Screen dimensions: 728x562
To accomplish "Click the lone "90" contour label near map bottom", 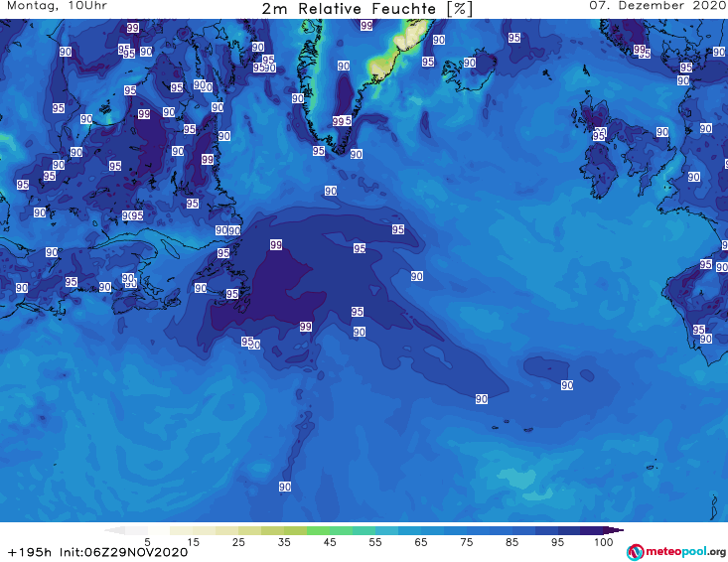I will coord(285,487).
